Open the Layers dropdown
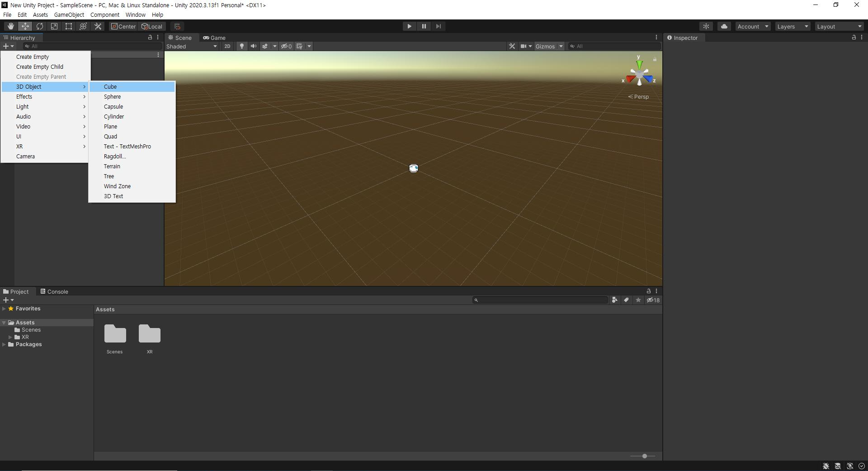868x471 pixels. pyautogui.click(x=792, y=26)
